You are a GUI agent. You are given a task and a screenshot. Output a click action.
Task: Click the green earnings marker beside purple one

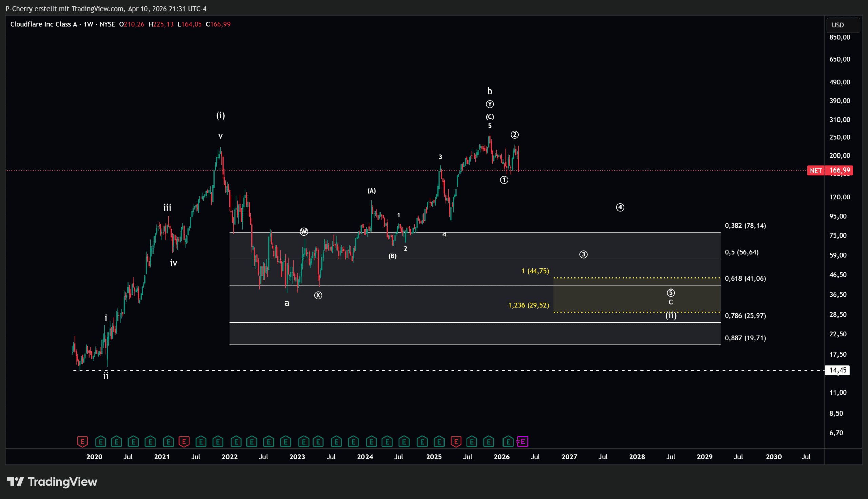[508, 442]
